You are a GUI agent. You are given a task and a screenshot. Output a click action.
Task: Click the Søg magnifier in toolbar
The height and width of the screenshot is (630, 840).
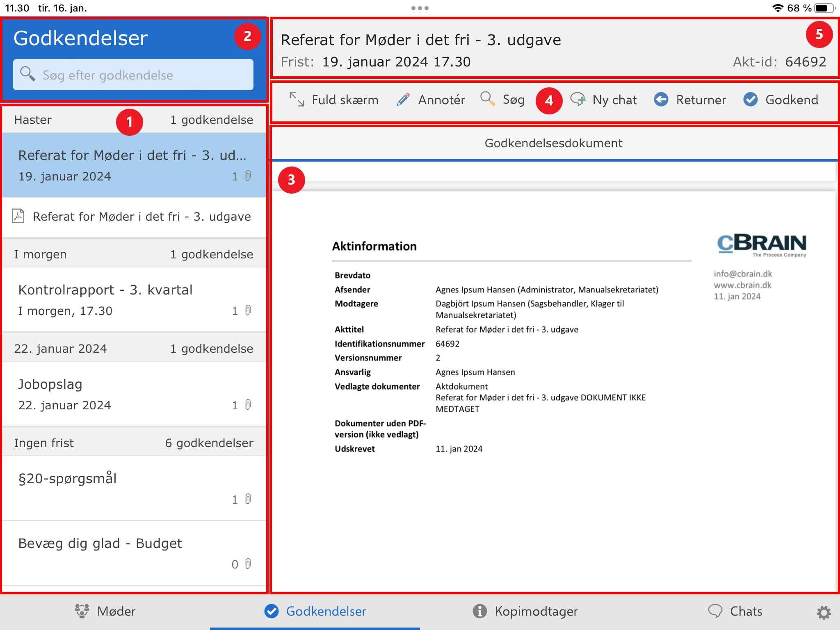click(488, 99)
